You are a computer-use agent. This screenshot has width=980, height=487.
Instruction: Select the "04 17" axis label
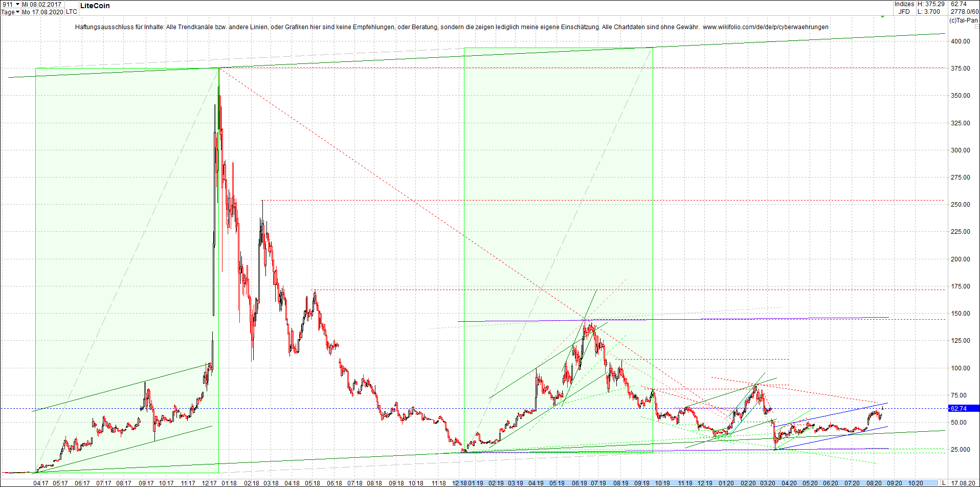pos(41,482)
